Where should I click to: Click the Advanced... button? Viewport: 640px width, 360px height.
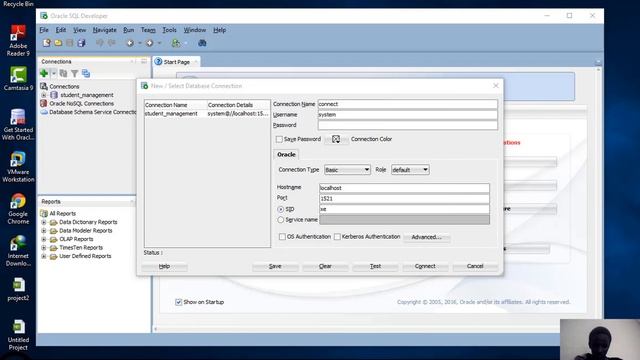(x=427, y=237)
